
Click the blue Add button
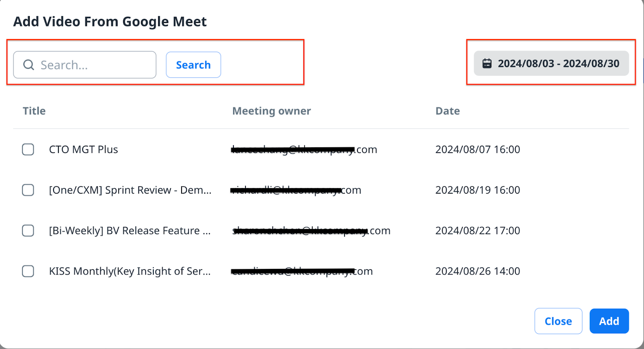pyautogui.click(x=609, y=321)
